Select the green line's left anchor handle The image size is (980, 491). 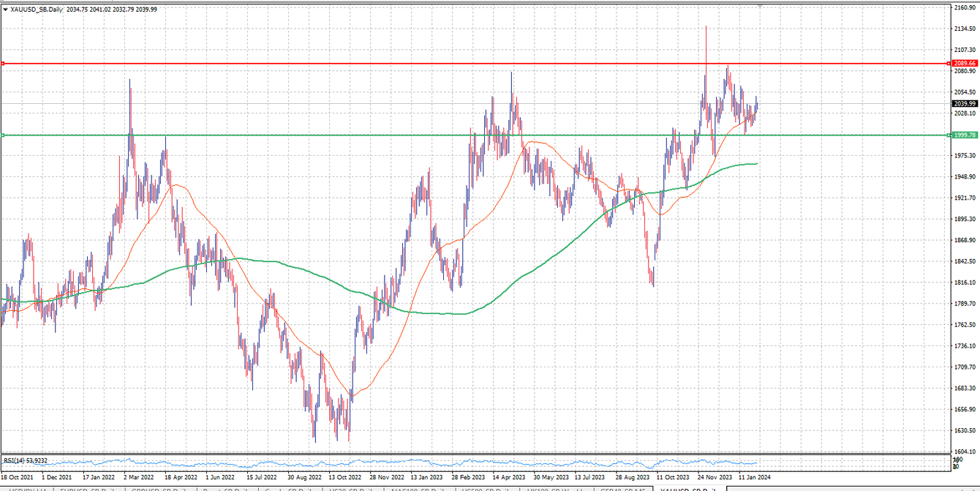click(x=3, y=135)
